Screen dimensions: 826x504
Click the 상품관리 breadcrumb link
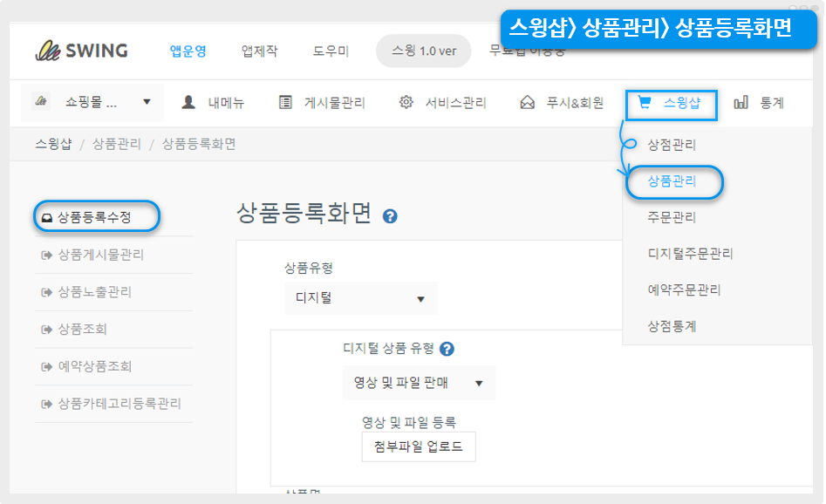(116, 144)
